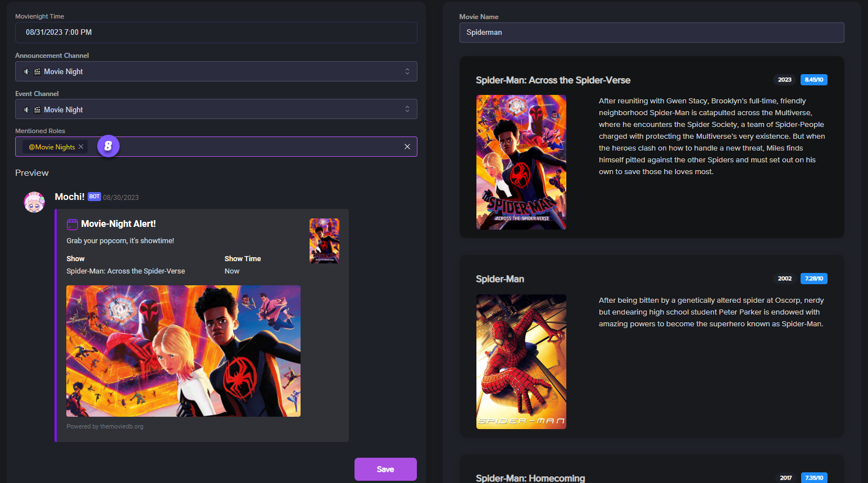
Task: Click the Across the Spider-Verse poster
Action: point(521,162)
